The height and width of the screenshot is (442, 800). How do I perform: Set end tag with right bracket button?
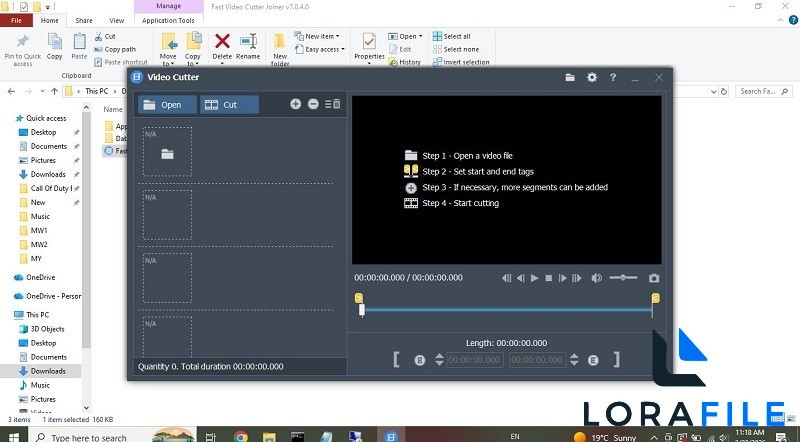(x=616, y=359)
